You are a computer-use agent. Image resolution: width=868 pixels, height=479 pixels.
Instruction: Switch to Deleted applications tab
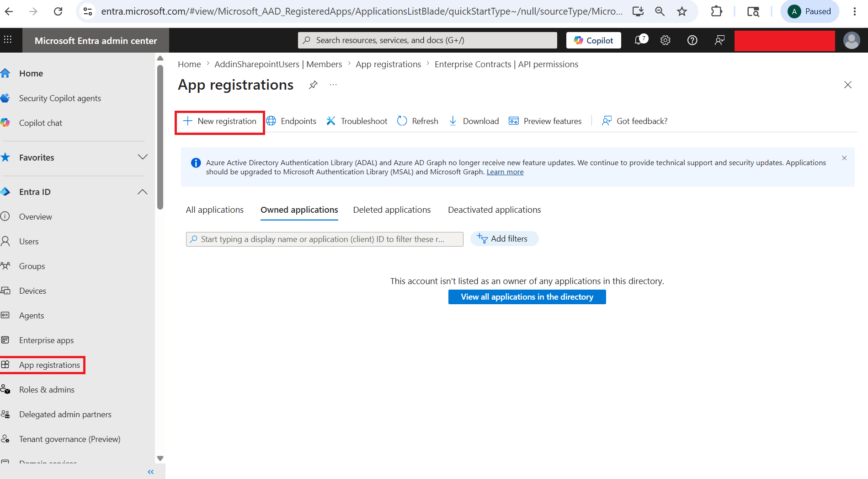(x=392, y=210)
